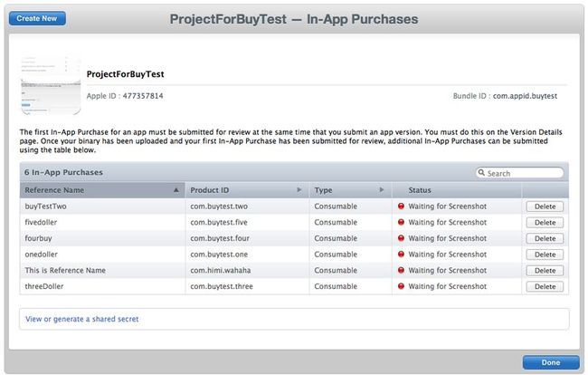588x375 pixels.
Task: Open the onedoller reference name
Action: point(42,255)
